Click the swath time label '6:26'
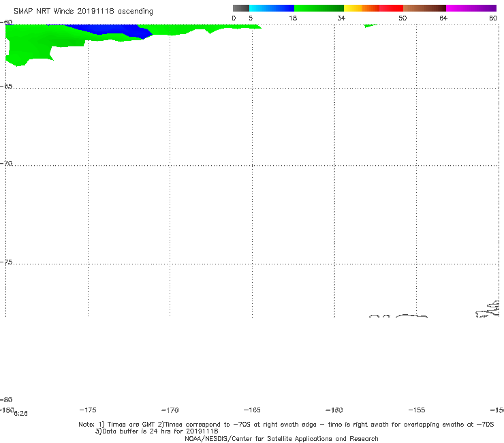This screenshot has height=443, width=504. [21, 414]
